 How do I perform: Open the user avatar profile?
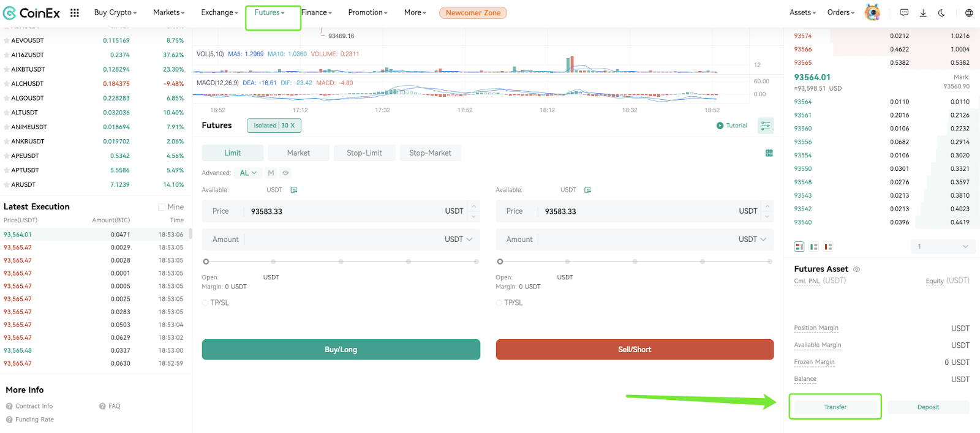[872, 12]
